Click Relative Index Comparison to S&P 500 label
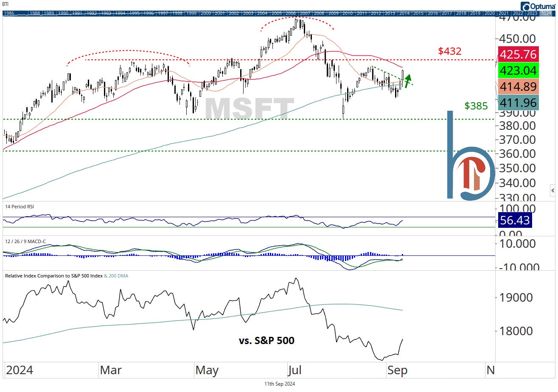The width and height of the screenshot is (558, 392). click(53, 276)
